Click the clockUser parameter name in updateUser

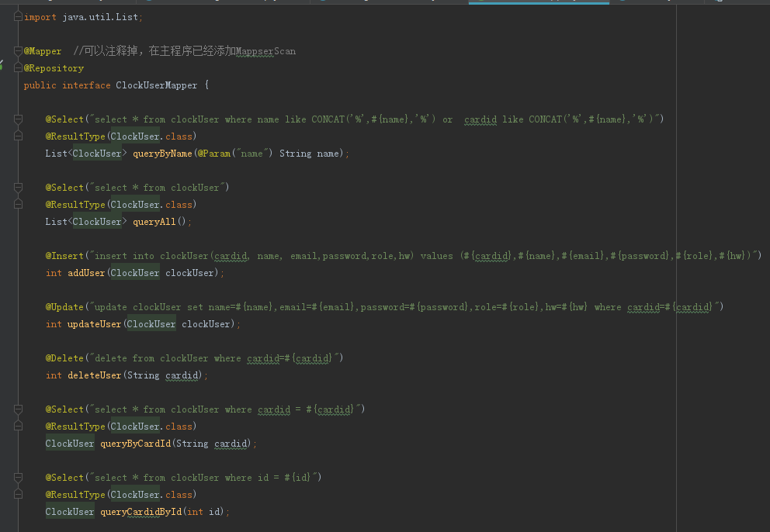[x=206, y=324]
